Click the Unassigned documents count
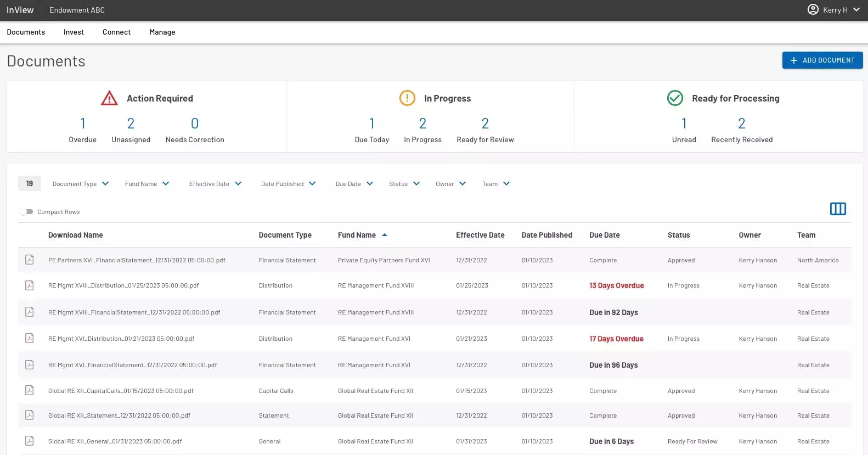 coord(131,124)
